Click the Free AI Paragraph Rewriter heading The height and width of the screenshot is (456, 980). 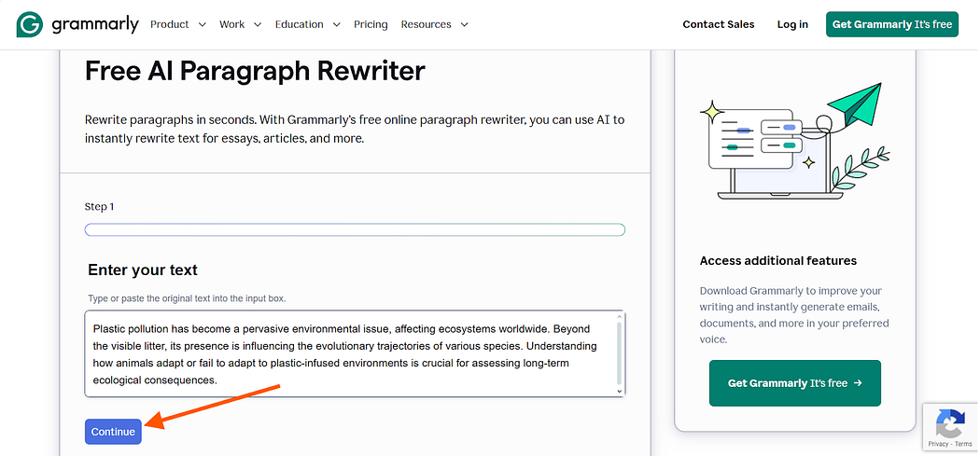(255, 71)
